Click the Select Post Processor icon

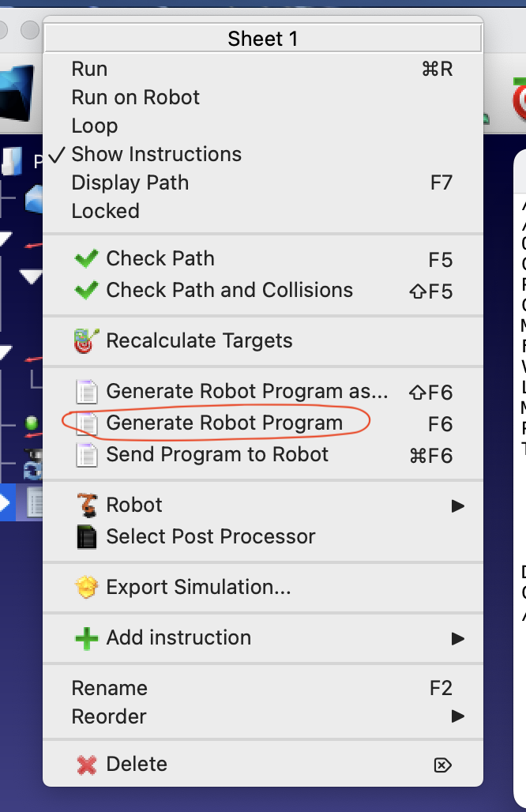(85, 537)
